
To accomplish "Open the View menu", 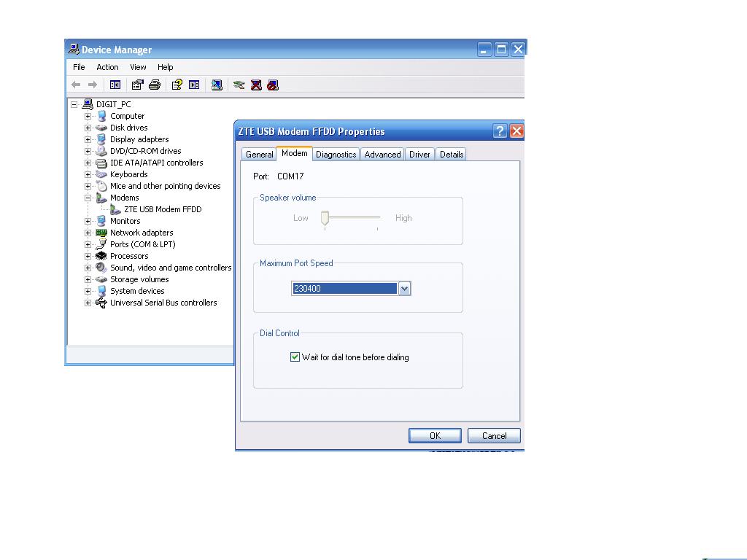I will pyautogui.click(x=138, y=67).
